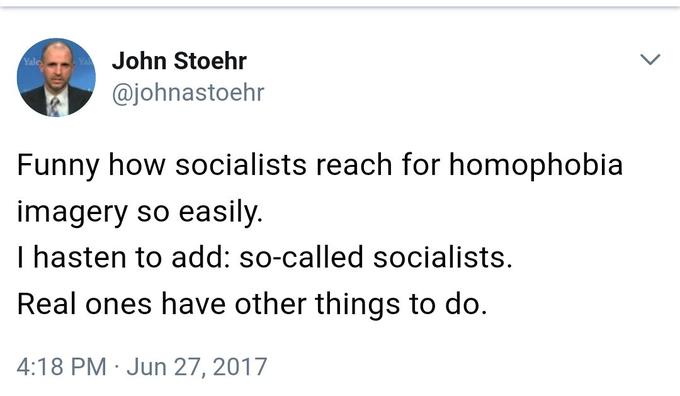The image size is (680, 396).
Task: Open John Stoehr's profile picture
Action: coord(56,78)
